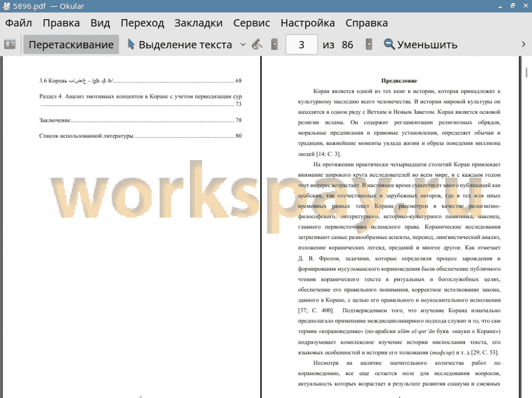This screenshot has width=532, height=398.
Task: Open the Закладки menu
Action: pyautogui.click(x=198, y=23)
